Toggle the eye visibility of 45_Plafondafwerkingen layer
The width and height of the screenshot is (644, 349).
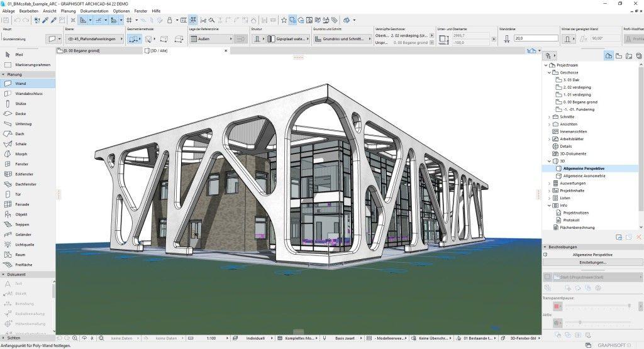tap(70, 39)
